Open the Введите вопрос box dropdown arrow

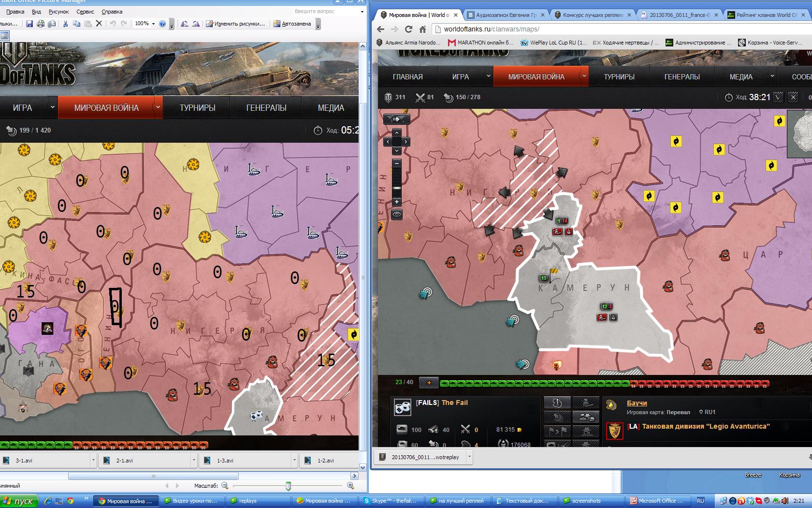tap(362, 11)
